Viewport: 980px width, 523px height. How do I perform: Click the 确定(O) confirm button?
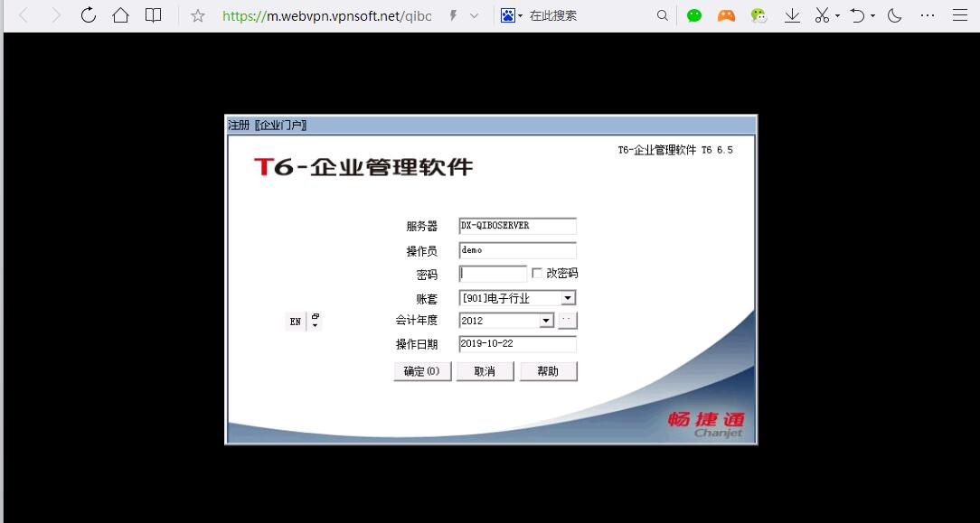422,371
